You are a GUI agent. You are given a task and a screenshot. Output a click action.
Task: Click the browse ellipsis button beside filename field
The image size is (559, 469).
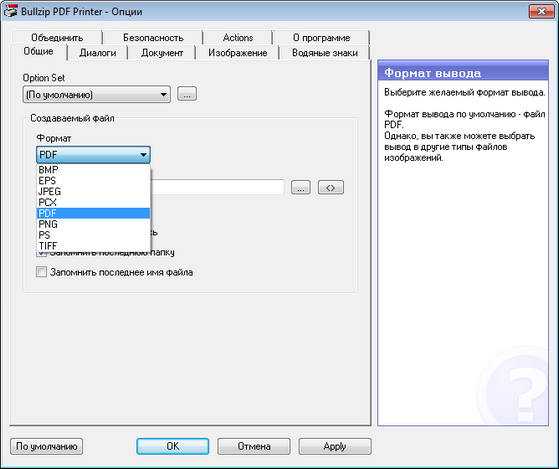(x=301, y=187)
